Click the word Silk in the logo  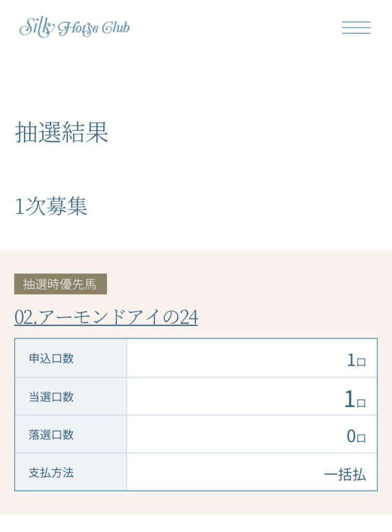click(x=37, y=27)
